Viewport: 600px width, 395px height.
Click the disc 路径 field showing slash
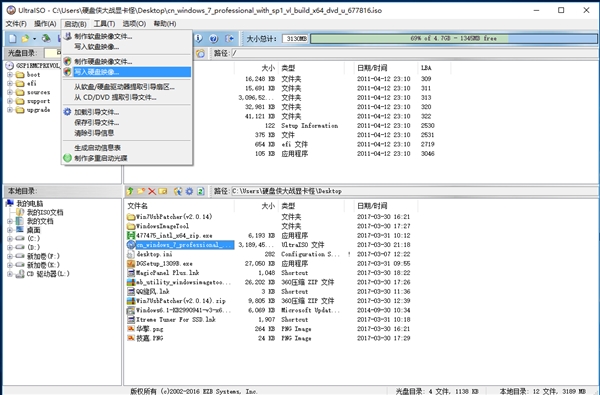pyautogui.click(x=415, y=53)
